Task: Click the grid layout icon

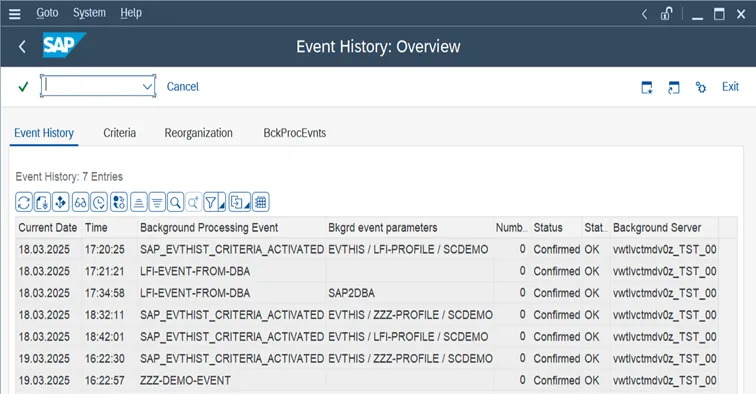Action: tap(261, 202)
